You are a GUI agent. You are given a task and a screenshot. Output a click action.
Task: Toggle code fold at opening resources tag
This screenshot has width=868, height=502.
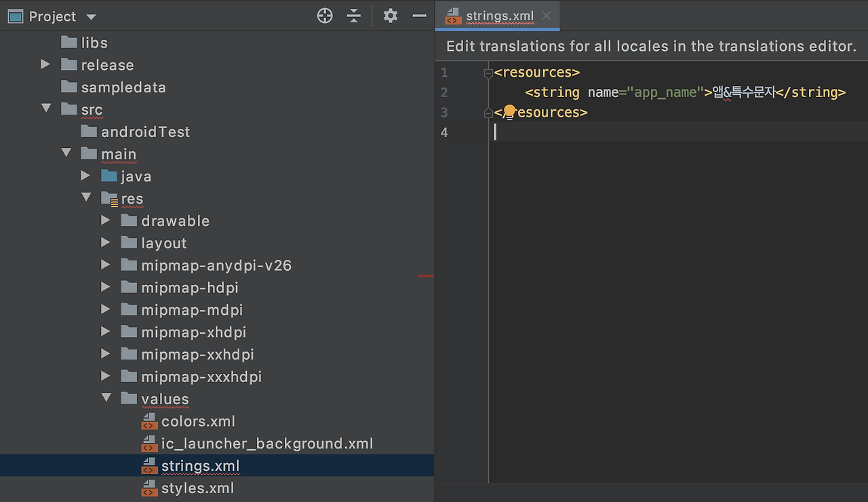pos(488,73)
